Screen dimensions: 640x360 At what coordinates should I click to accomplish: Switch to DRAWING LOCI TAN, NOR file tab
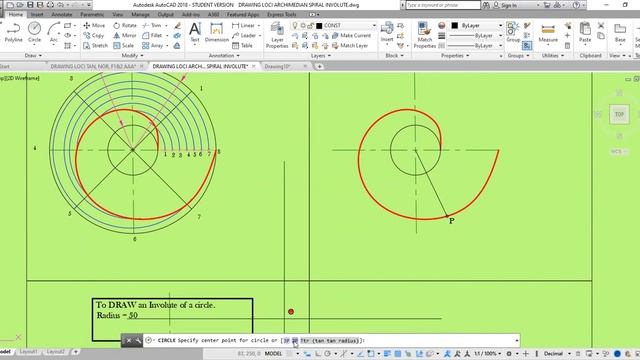(x=93, y=66)
